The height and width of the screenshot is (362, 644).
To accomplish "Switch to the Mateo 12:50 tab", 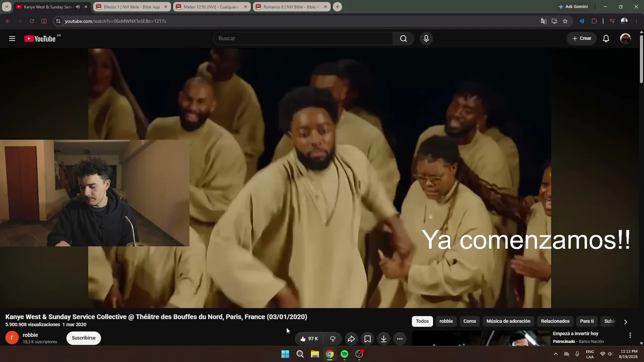I will pos(211,7).
